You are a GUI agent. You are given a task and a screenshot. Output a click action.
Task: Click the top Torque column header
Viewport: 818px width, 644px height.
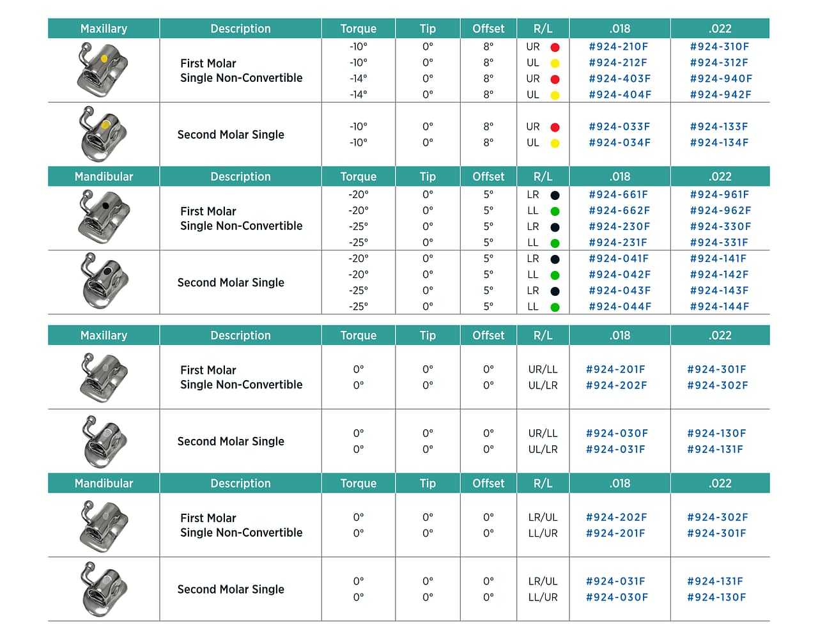(x=359, y=29)
